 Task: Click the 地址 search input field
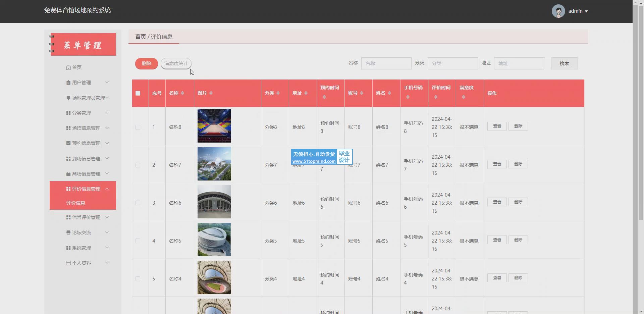[519, 63]
